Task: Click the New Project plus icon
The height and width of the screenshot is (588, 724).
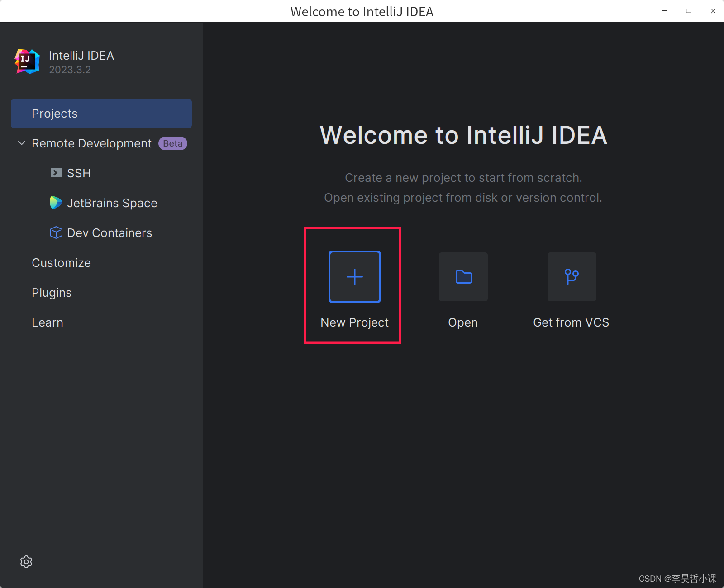Action: pos(355,277)
